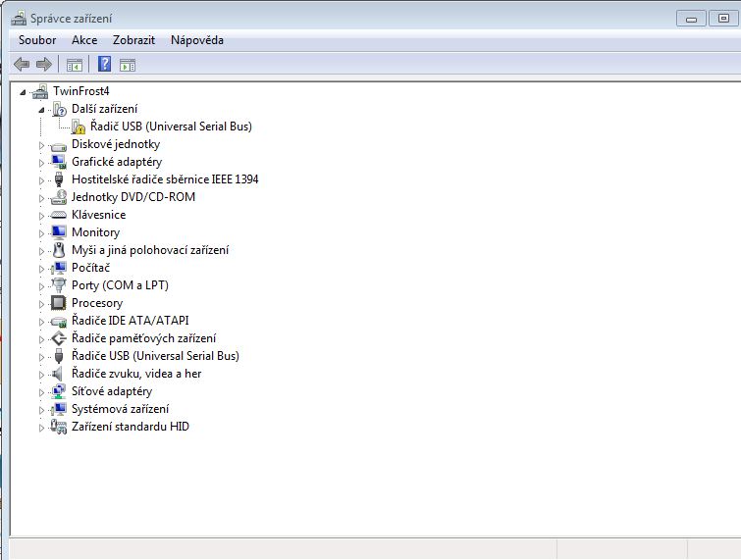741x560 pixels.
Task: Expand the Systémová zařízení branch
Action: 41,410
